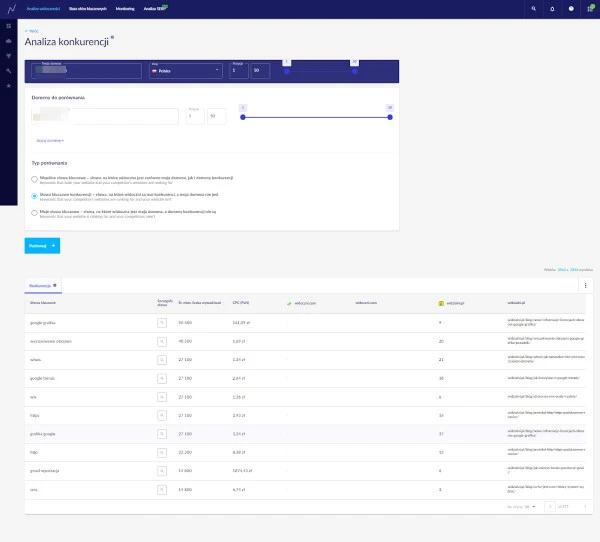Click info icon next to Konkurencja tab

(x=55, y=285)
